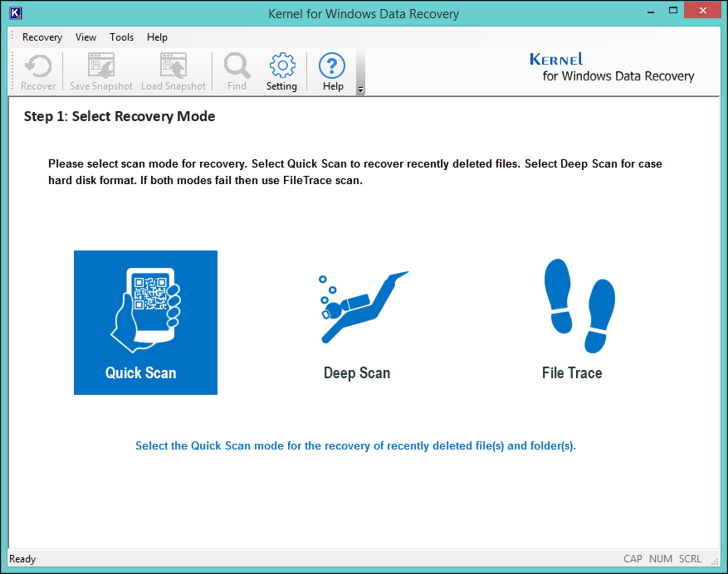
Task: Open the View menu
Action: click(x=86, y=37)
